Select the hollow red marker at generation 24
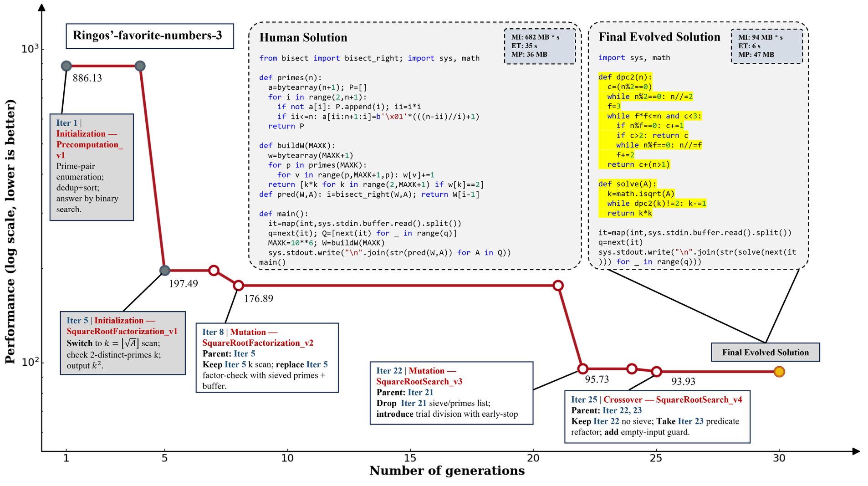The height and width of the screenshot is (486, 868). (x=632, y=368)
